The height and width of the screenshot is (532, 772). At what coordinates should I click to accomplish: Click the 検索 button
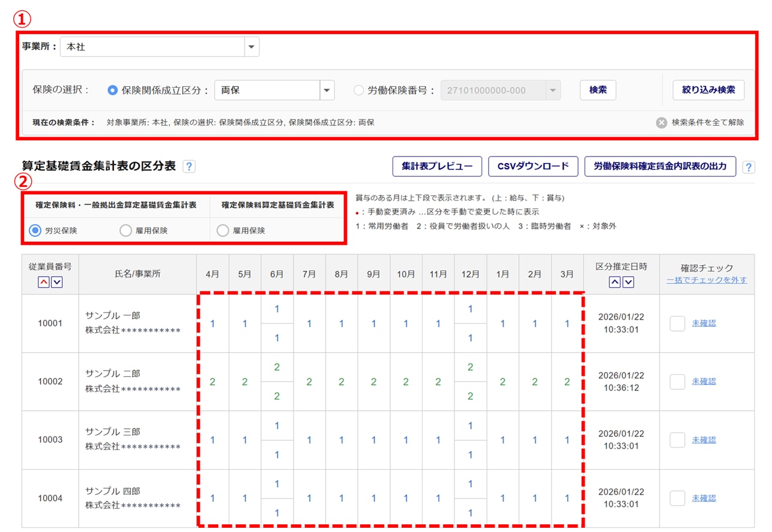pyautogui.click(x=597, y=90)
